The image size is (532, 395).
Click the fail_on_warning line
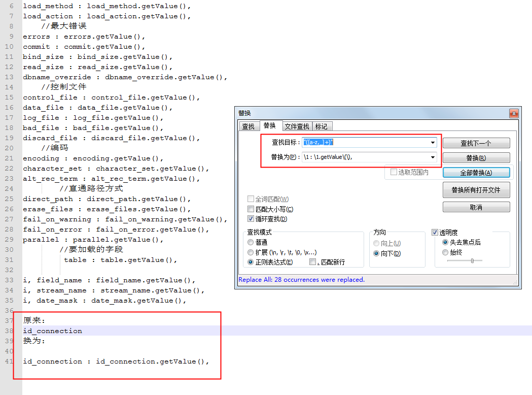(x=125, y=219)
